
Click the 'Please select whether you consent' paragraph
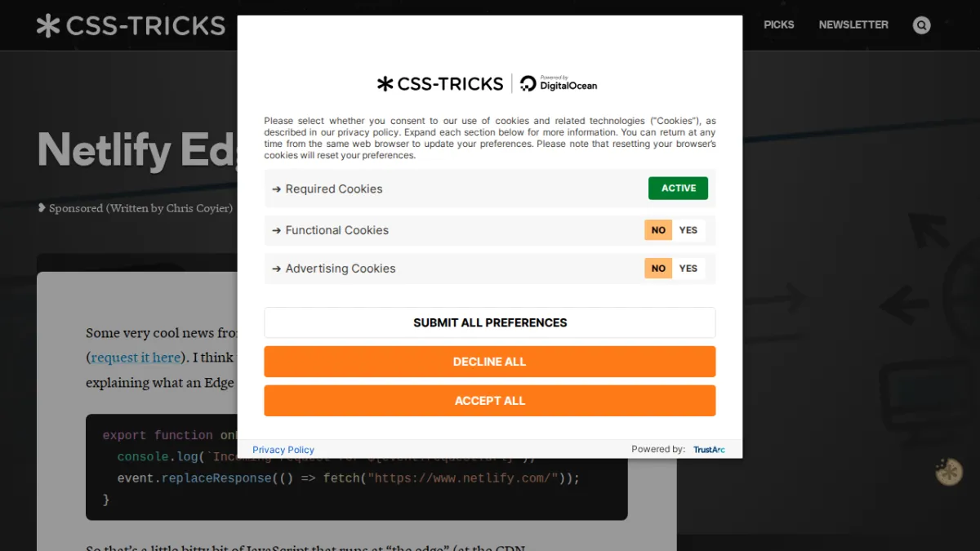490,138
